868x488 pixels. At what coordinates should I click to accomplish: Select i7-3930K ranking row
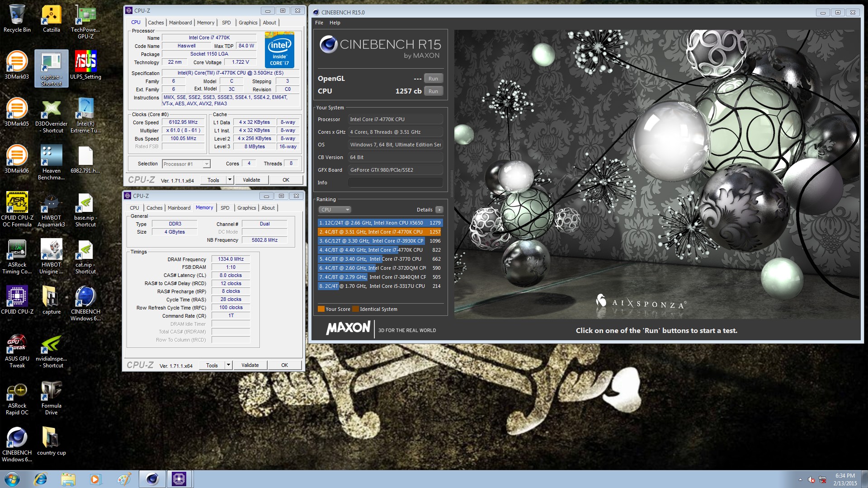[x=380, y=241]
